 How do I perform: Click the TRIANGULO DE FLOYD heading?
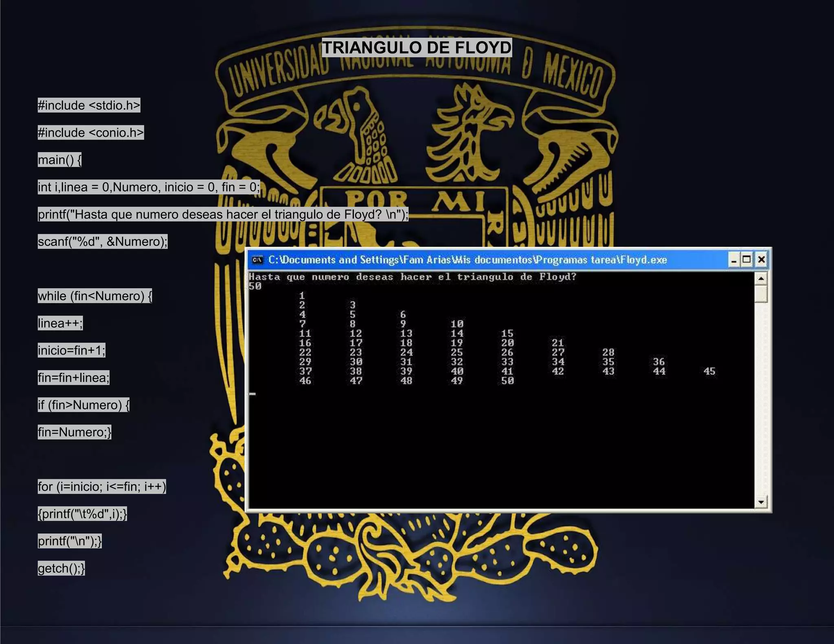pos(417,48)
